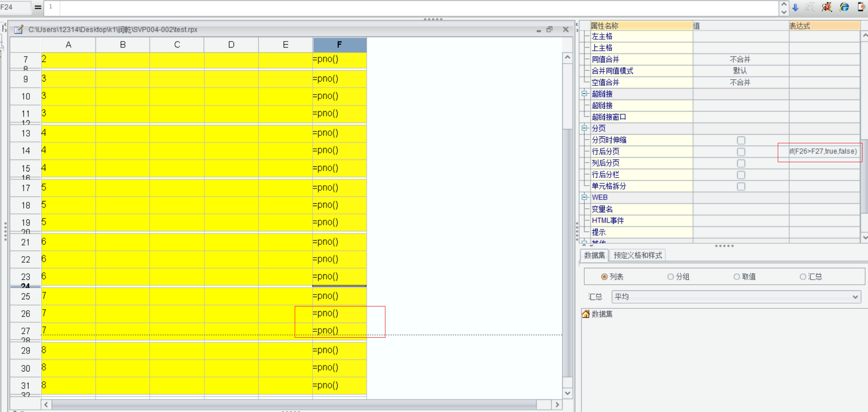Click the Tomcat stop server icon
The image size is (868, 412).
(827, 7)
